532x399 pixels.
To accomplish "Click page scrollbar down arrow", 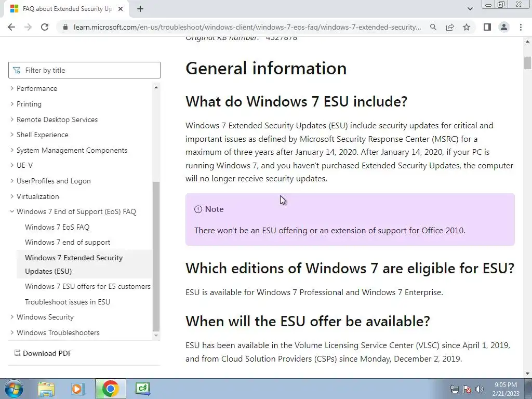I will pyautogui.click(x=528, y=374).
